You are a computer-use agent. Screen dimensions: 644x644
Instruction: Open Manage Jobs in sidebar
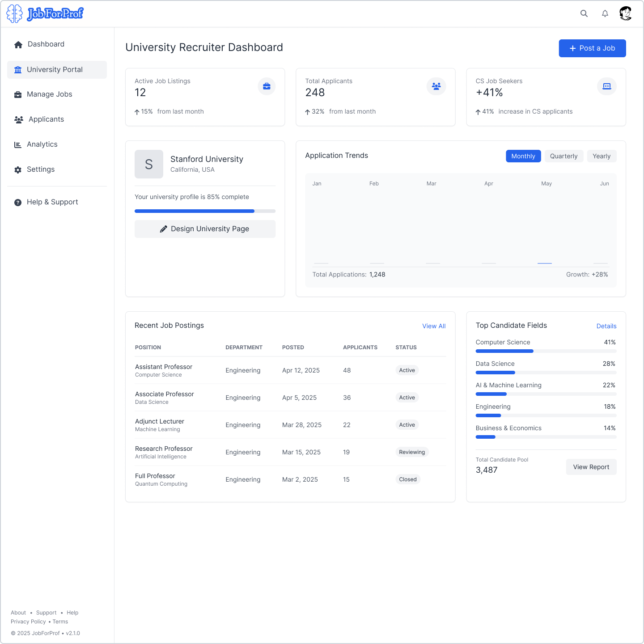click(49, 94)
